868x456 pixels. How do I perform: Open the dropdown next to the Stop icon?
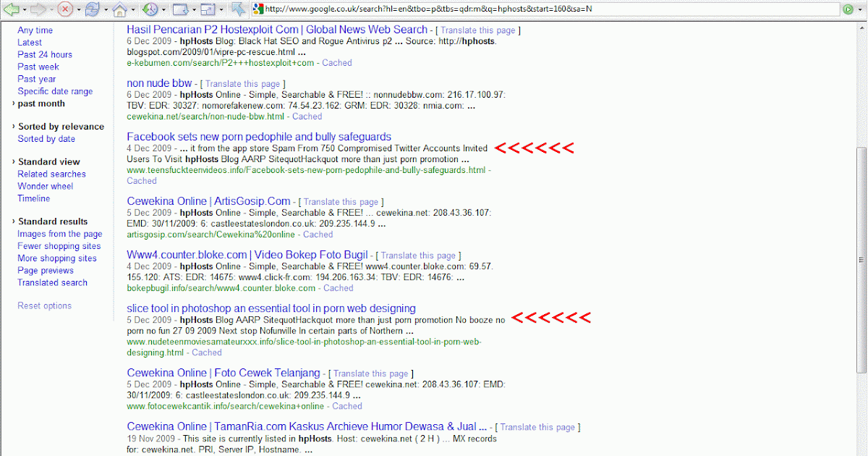(x=77, y=10)
